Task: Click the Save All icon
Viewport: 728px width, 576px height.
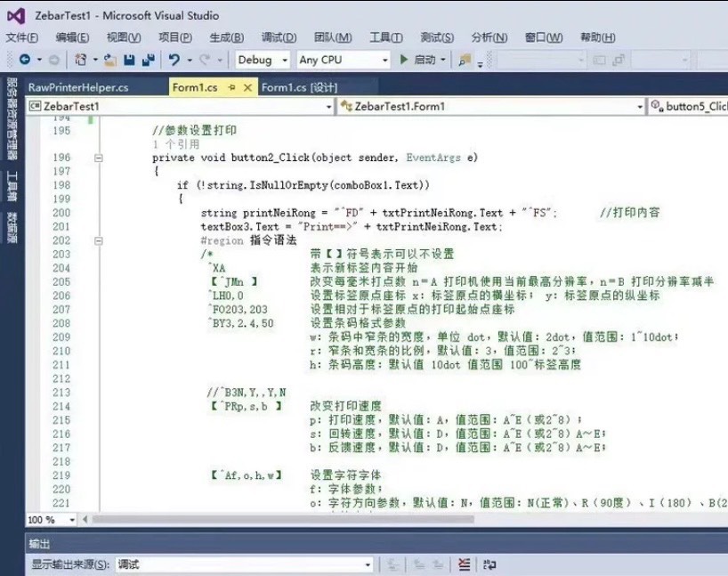Action: coord(149,60)
